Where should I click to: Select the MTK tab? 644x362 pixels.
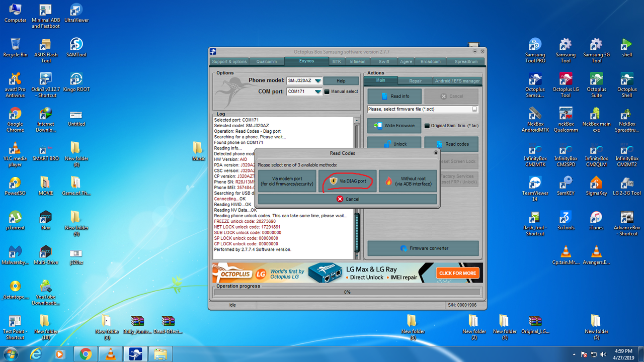(x=337, y=62)
